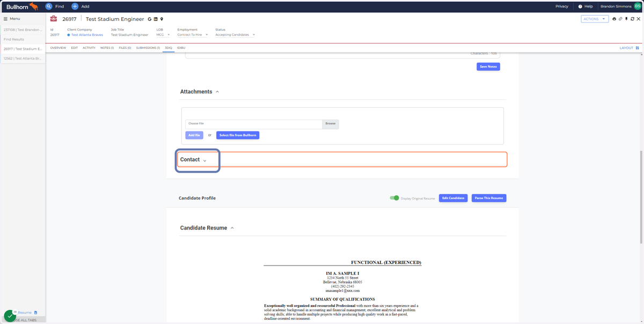
Task: Click the red briefcase job icon
Action: pyautogui.click(x=54, y=19)
